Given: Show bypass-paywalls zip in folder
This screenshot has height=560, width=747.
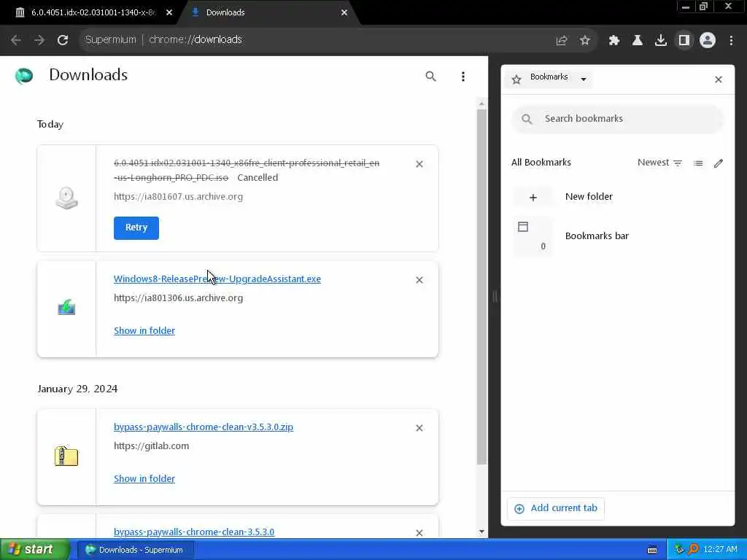Looking at the screenshot, I should (144, 478).
